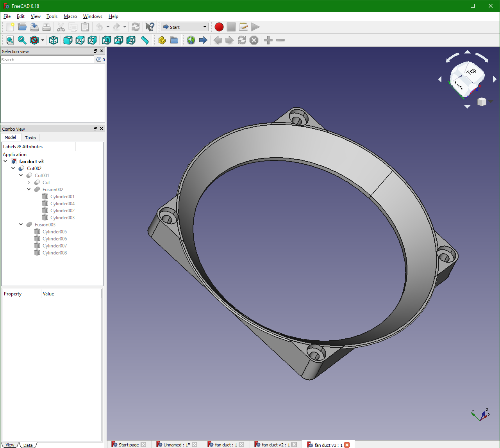The width and height of the screenshot is (500, 448).
Task: Click the Top face of navigation cube
Action: pos(471,71)
